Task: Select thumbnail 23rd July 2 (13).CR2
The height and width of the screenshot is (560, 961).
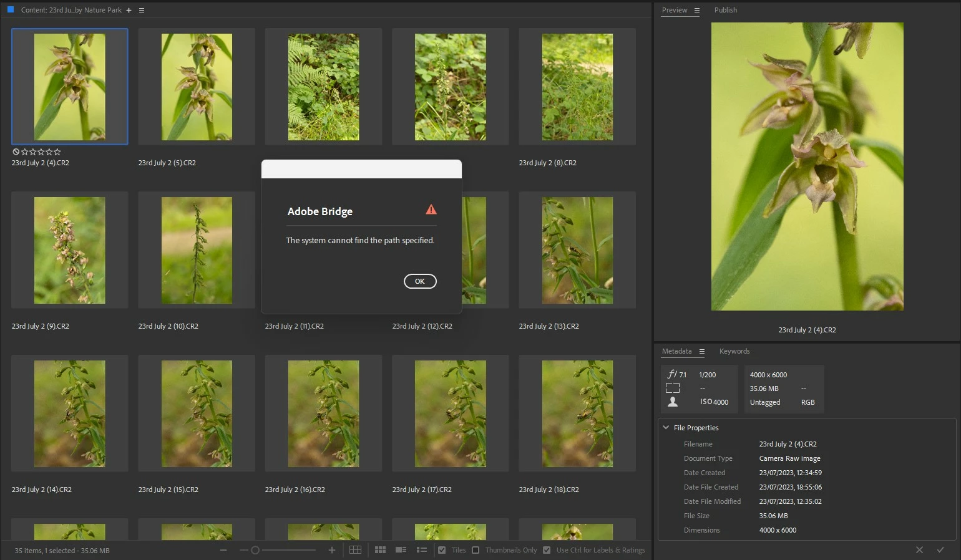Action: click(577, 250)
